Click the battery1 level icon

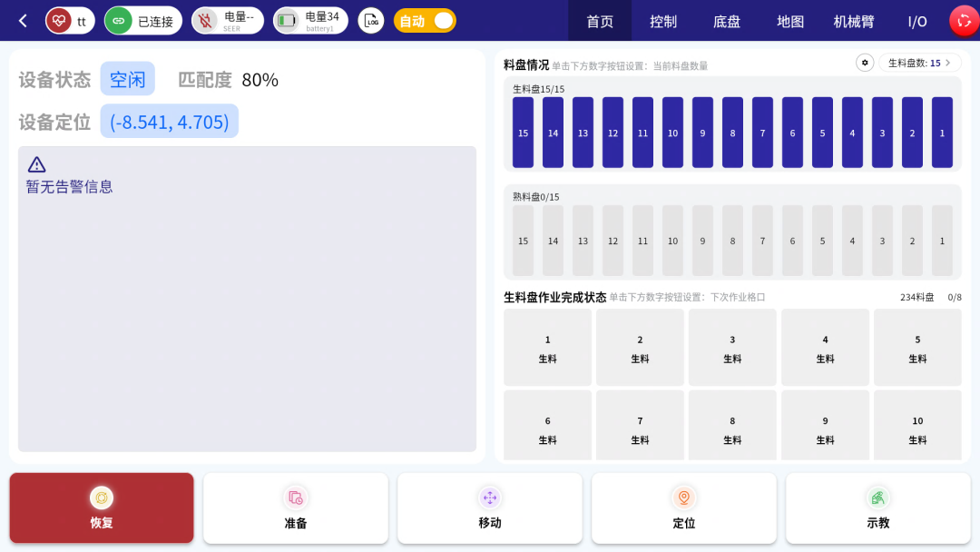[288, 21]
